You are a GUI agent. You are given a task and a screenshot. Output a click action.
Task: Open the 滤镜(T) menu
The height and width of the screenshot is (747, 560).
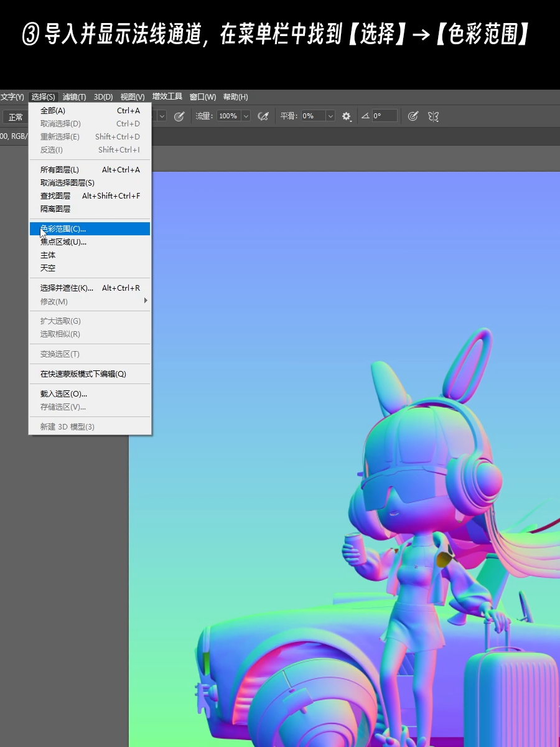[x=75, y=97]
